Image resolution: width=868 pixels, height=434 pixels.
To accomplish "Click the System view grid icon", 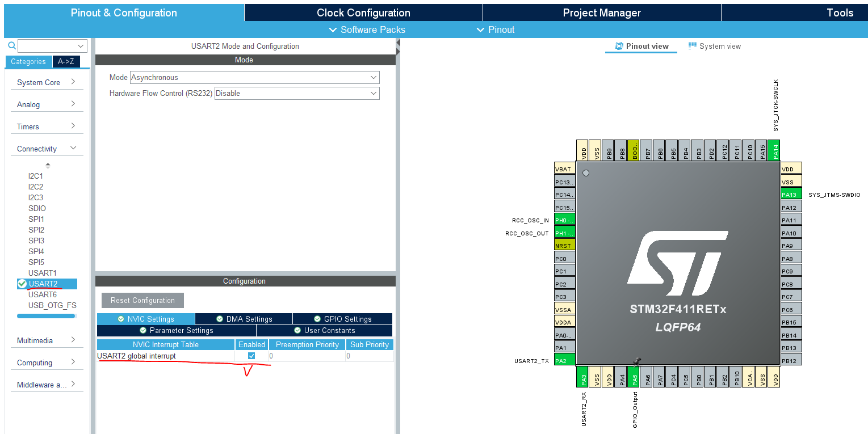I will 693,46.
